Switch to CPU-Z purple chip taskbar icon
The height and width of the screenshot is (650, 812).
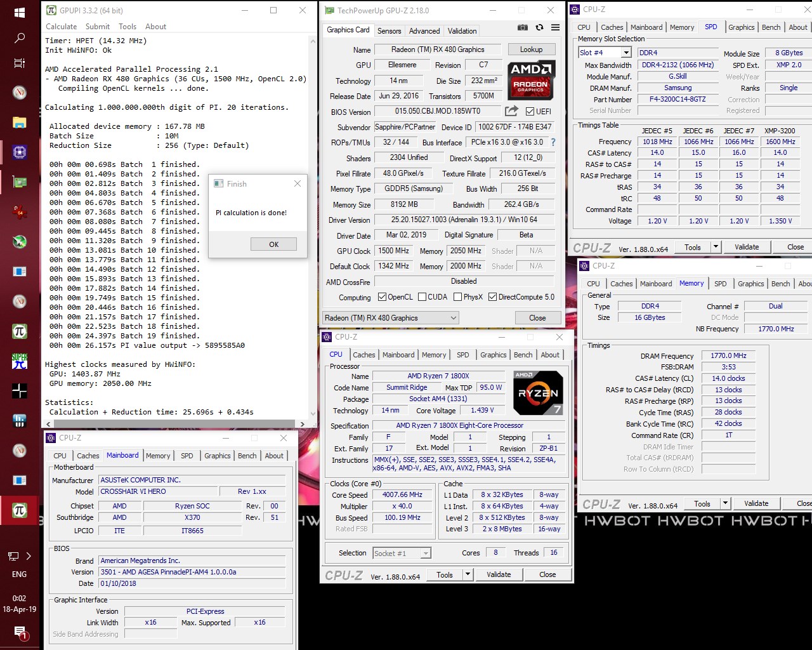pyautogui.click(x=20, y=152)
